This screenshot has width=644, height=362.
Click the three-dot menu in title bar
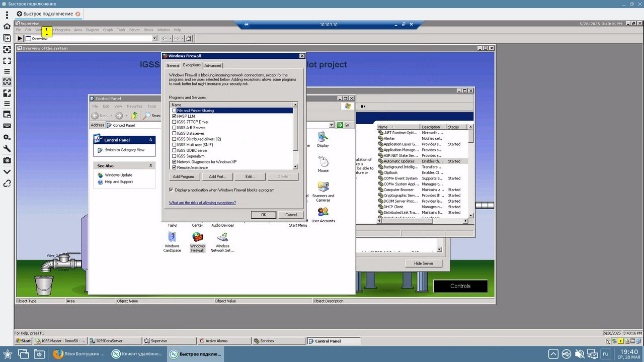pyautogui.click(x=7, y=15)
